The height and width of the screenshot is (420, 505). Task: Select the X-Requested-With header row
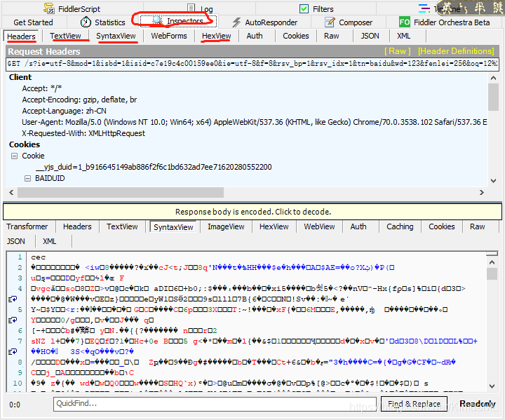click(x=83, y=133)
